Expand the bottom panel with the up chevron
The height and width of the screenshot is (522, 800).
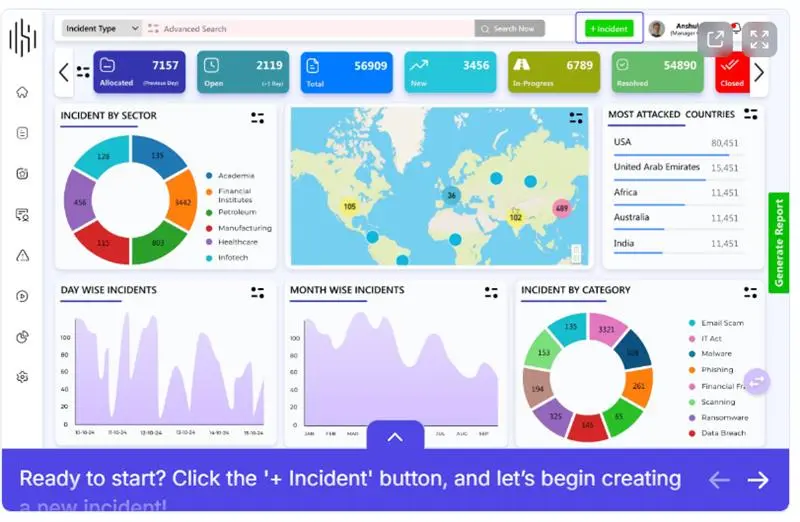(x=395, y=436)
